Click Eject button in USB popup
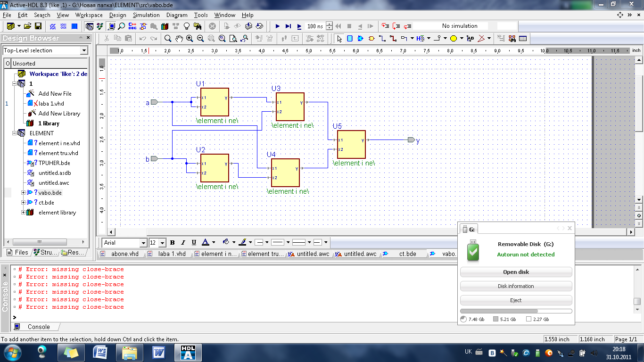644x362 pixels. 516,300
